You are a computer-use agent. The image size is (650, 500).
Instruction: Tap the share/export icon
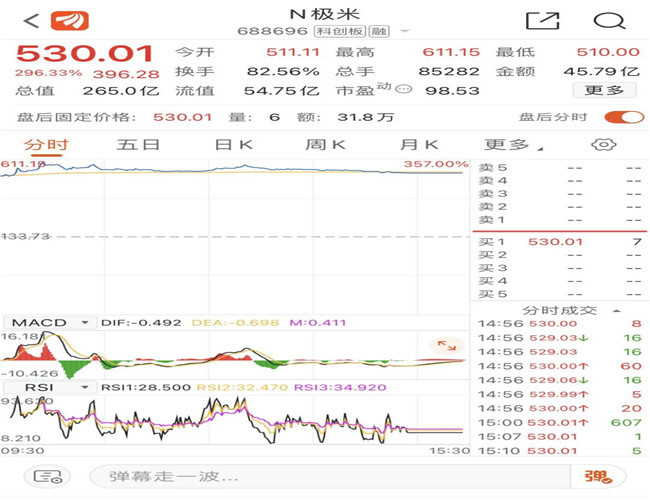[x=542, y=21]
